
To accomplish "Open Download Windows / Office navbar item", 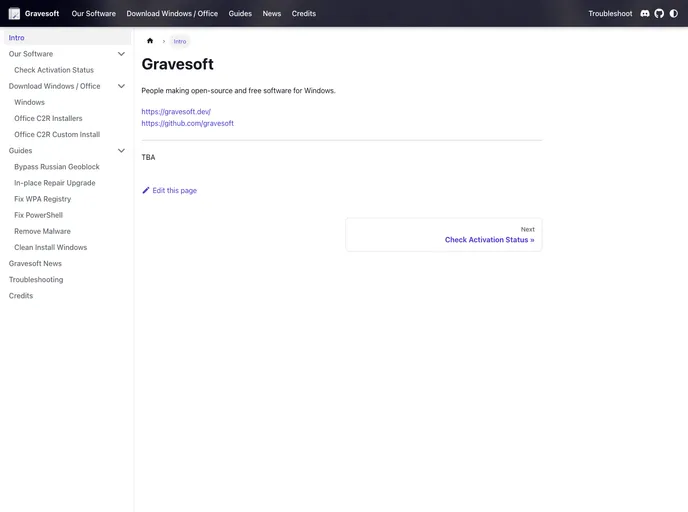I will coord(172,14).
